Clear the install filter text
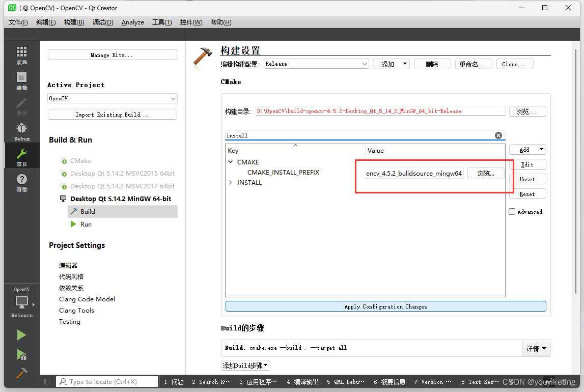Screen dimensions: 584x392 click(498, 135)
